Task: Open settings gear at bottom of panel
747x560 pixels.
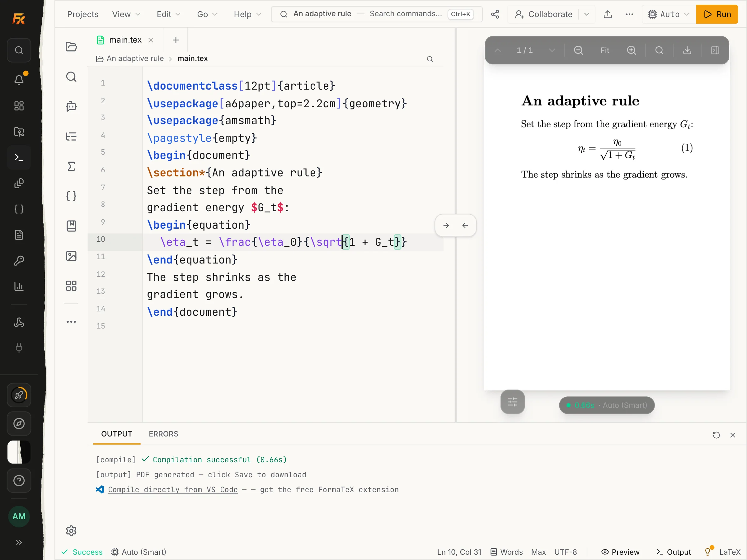Action: [71, 531]
